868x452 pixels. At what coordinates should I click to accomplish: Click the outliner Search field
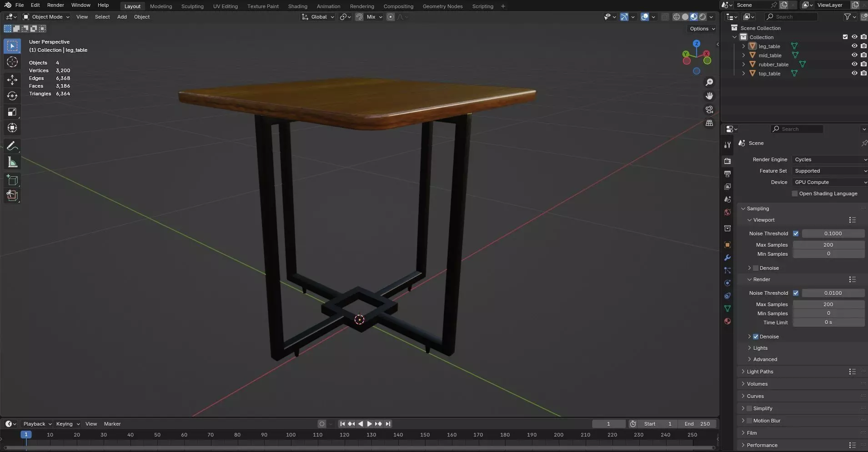pos(791,17)
